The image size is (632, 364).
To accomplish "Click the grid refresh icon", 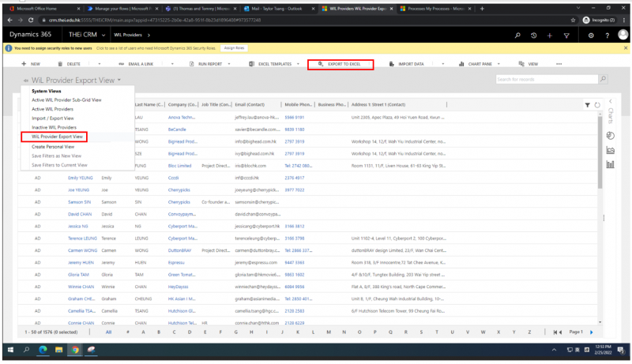I will pos(597,105).
